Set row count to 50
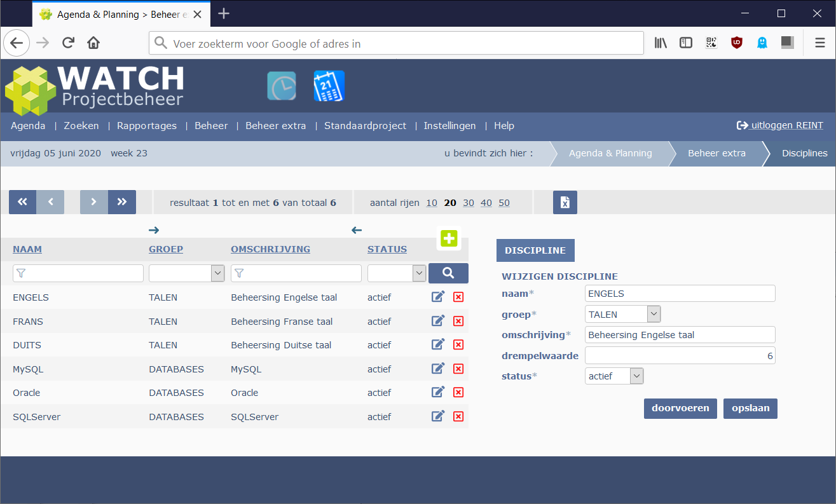Viewport: 836px width, 504px height. 504,203
